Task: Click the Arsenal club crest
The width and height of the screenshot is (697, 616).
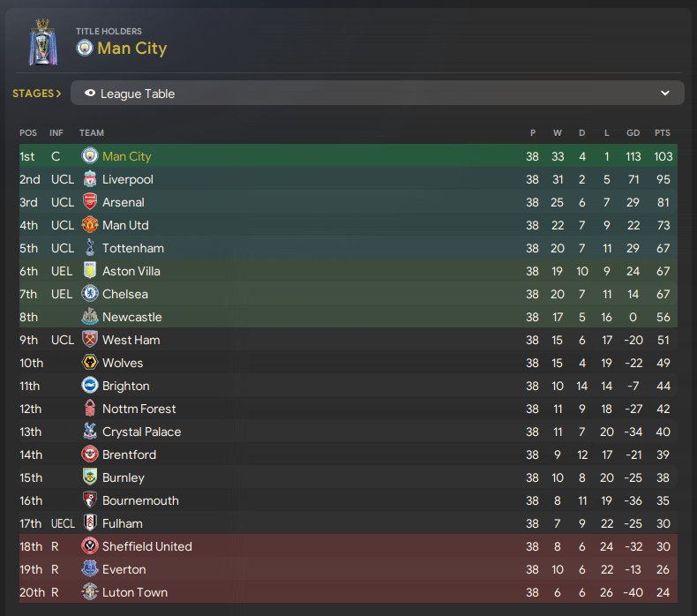Action: point(90,202)
